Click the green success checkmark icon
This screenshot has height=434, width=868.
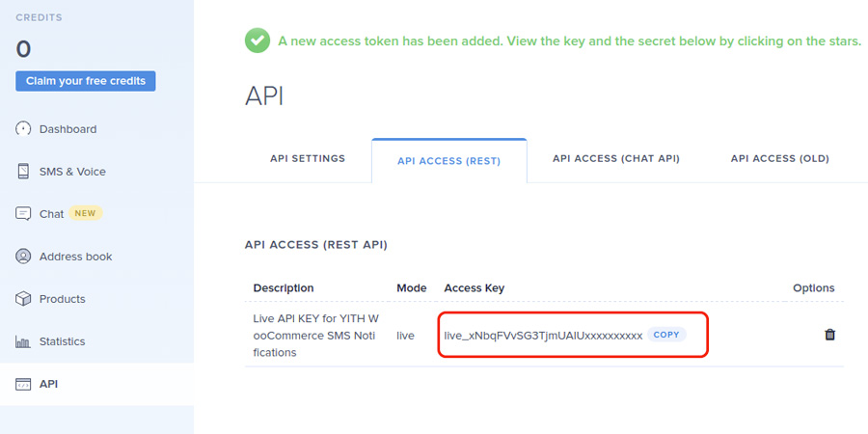click(257, 41)
